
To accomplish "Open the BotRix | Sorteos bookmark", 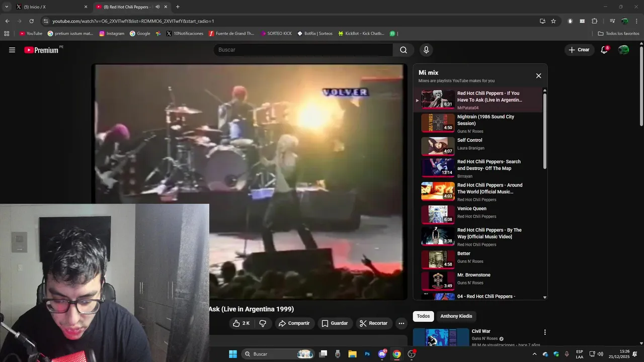I will point(315,34).
